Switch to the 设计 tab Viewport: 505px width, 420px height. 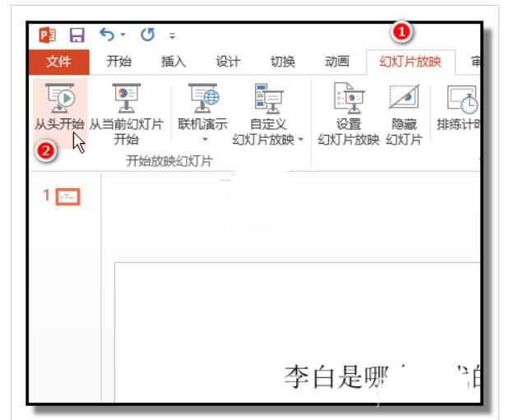tap(228, 61)
